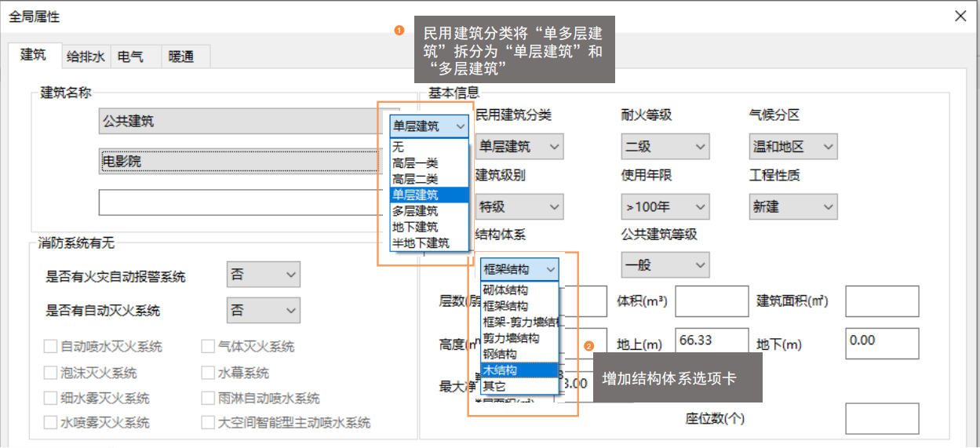
Task: Expand the 气候分区 dropdown showing 温和地区
Action: (x=792, y=146)
